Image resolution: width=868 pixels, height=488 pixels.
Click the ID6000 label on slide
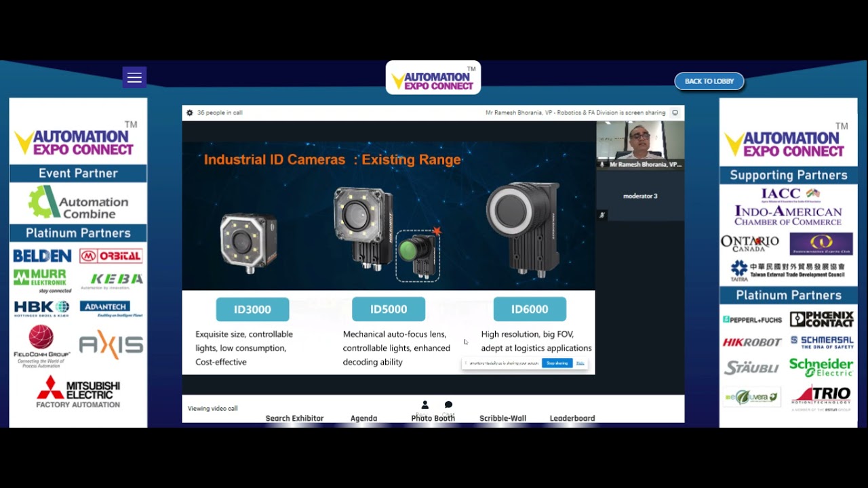(530, 309)
